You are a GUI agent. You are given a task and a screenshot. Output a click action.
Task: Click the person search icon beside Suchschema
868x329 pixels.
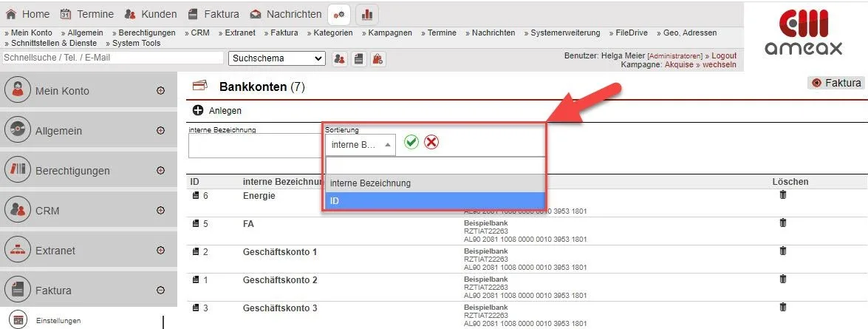point(340,58)
